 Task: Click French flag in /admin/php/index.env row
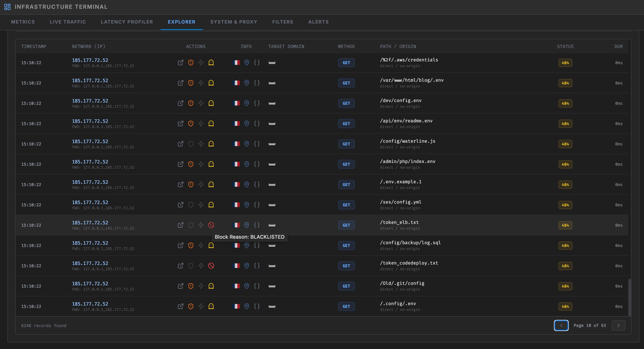click(x=236, y=164)
